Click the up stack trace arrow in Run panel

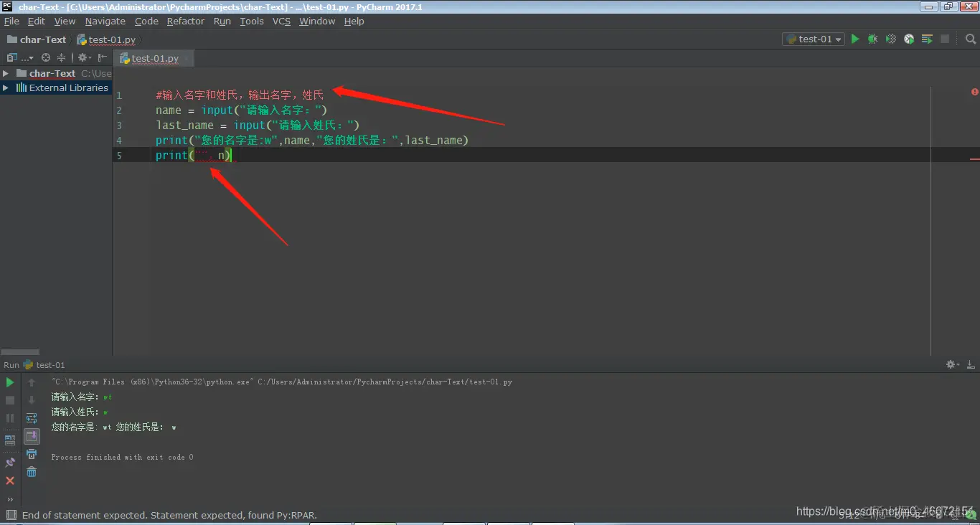32,383
